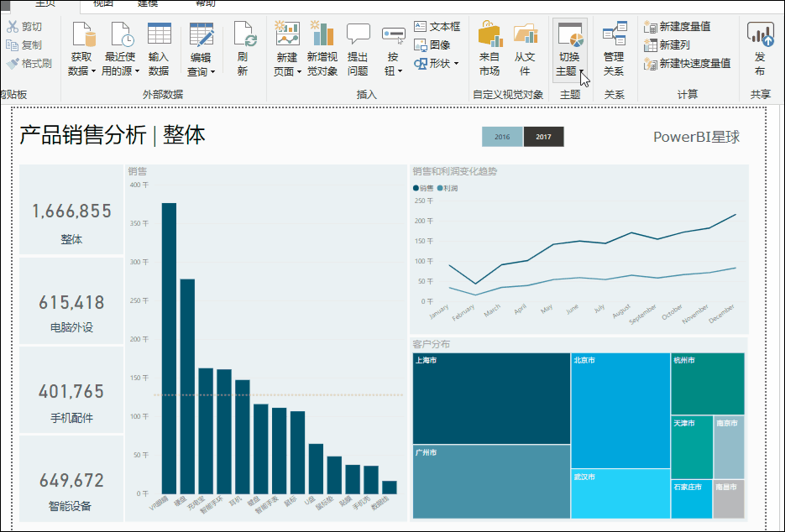
Task: Click the 南京市 treemap tile
Action: (729, 447)
